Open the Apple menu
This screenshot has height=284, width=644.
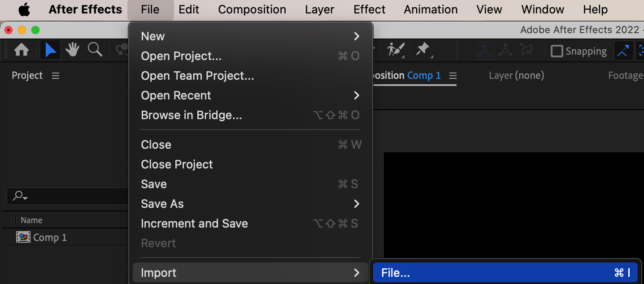coord(24,9)
